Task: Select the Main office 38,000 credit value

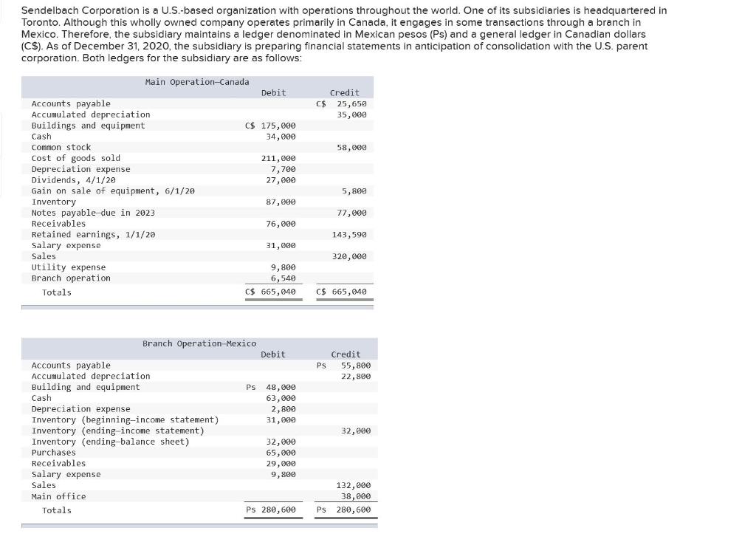Action: [356, 496]
